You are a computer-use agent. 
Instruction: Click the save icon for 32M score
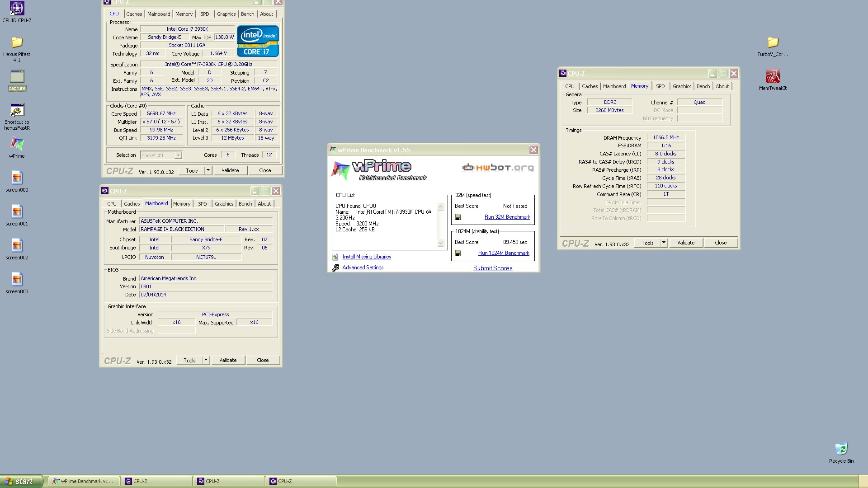458,217
